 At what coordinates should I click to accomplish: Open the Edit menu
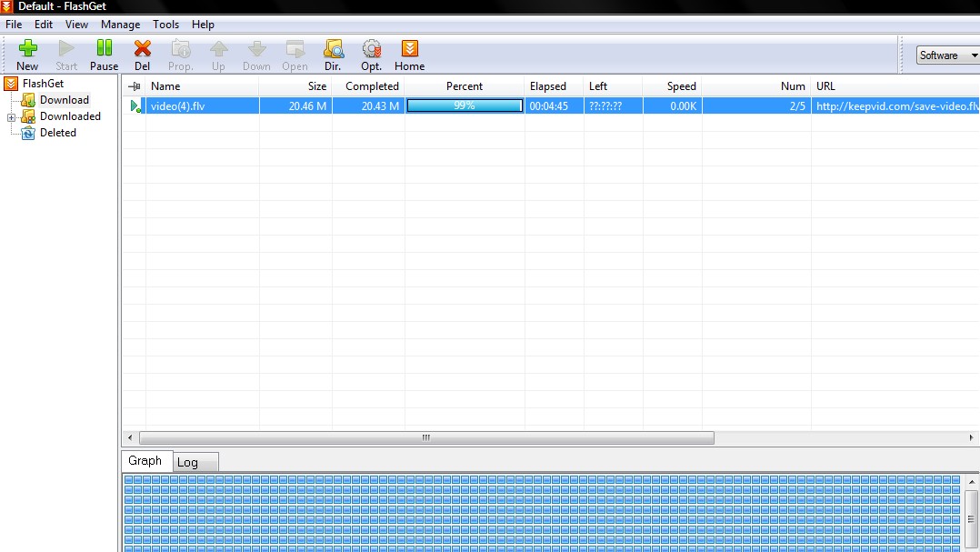(43, 25)
